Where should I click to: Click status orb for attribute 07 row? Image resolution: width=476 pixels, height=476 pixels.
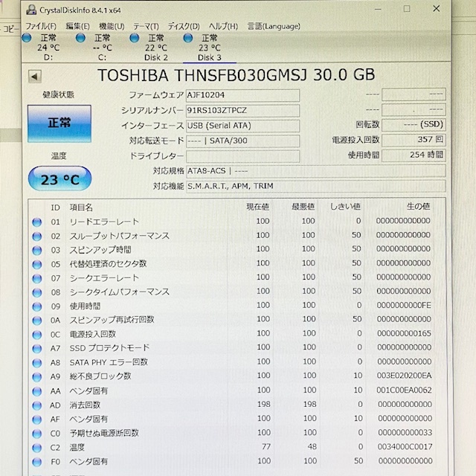coord(37,278)
